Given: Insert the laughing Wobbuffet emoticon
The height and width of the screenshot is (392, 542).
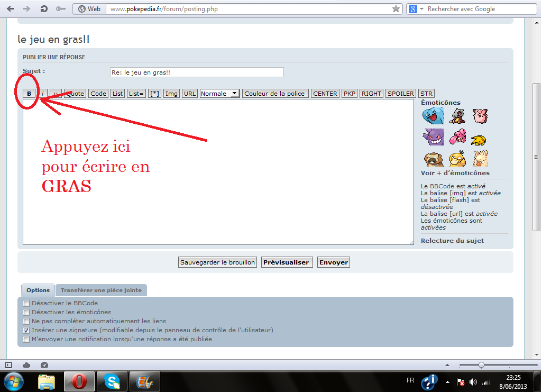Looking at the screenshot, I should click(433, 115).
